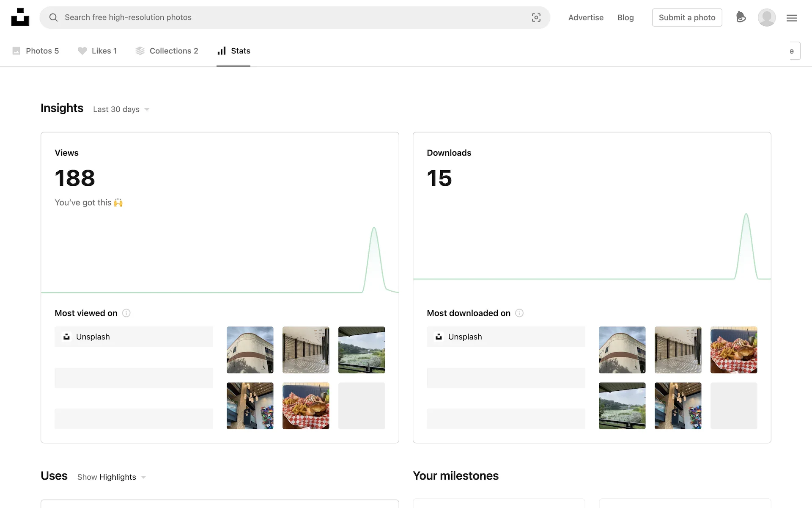Click the Insights heading
This screenshot has width=812, height=508.
[62, 108]
